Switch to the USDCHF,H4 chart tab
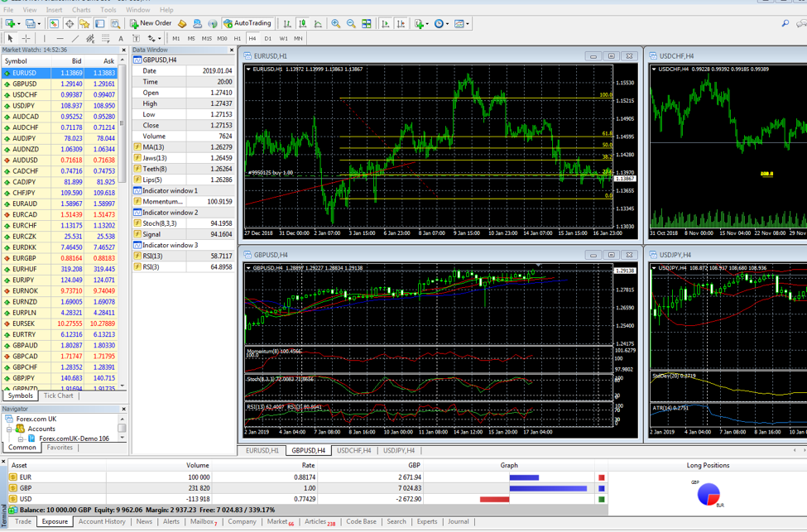Viewport: 807px width, 532px height. click(x=354, y=451)
